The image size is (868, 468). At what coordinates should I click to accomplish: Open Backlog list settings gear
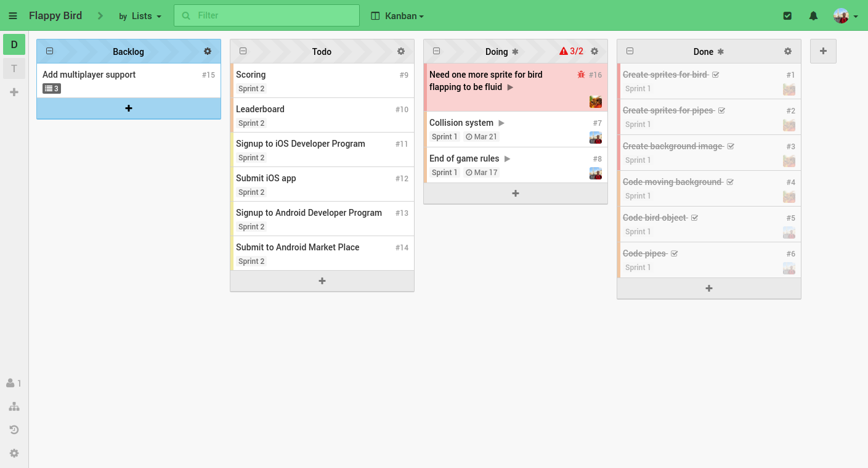point(208,52)
